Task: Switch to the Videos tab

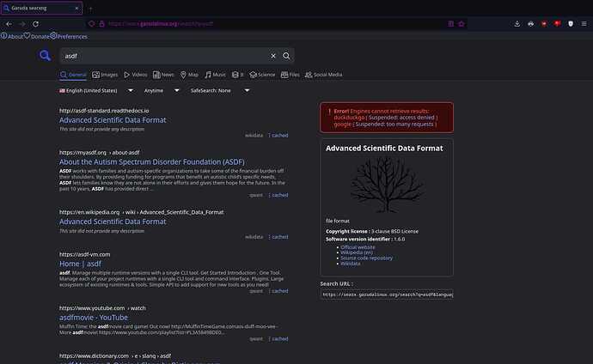Action: [136, 75]
